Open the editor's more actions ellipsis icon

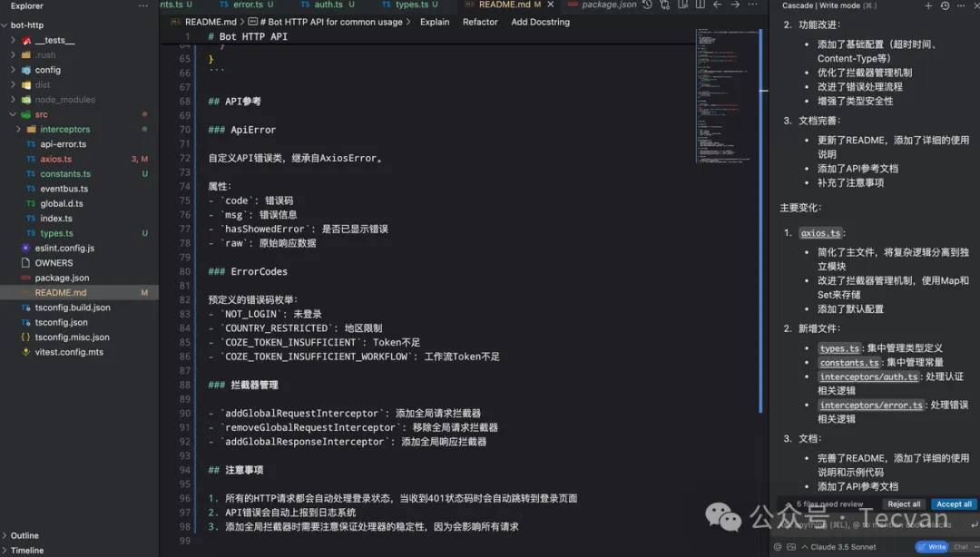click(753, 5)
